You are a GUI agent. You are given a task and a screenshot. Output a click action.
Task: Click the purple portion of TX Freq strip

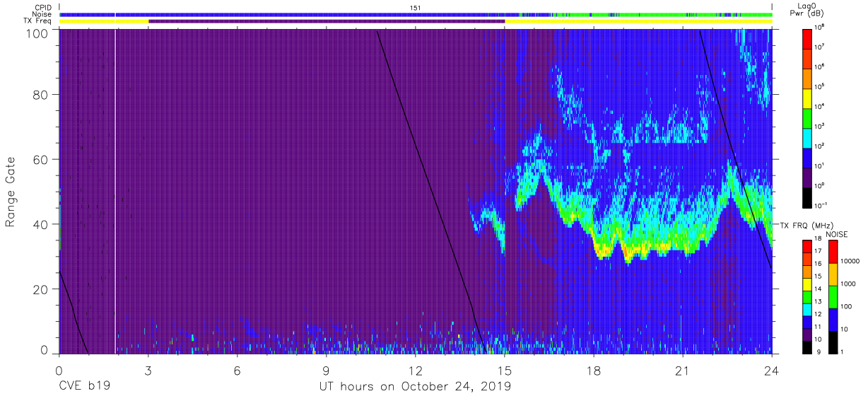coord(327,21)
